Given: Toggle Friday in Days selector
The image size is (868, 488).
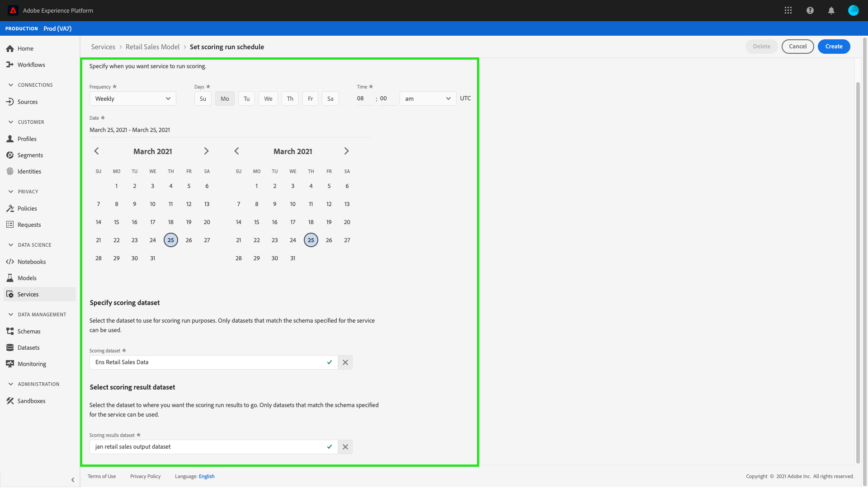Looking at the screenshot, I should click(x=310, y=99).
